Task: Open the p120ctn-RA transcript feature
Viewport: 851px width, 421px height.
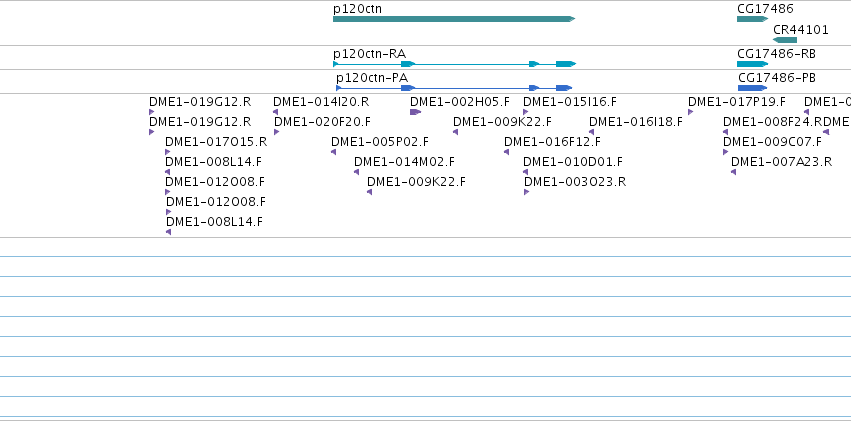Action: pos(454,64)
